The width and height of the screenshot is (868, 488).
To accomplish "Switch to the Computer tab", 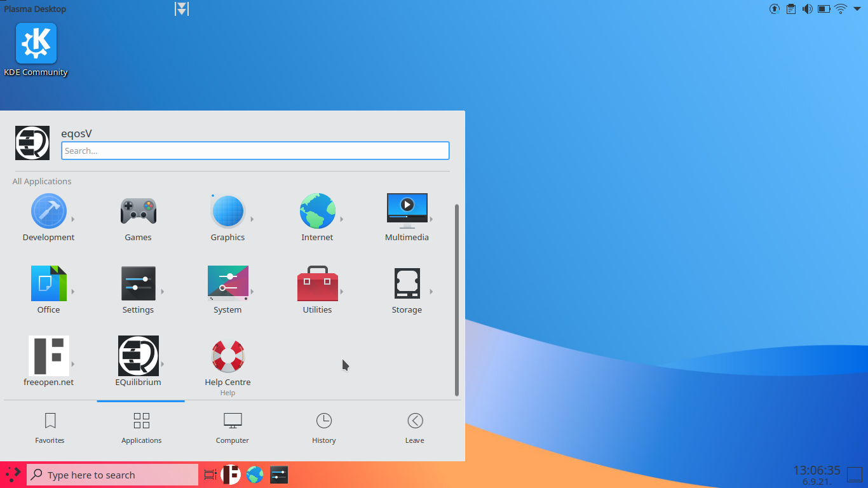I will (x=233, y=428).
